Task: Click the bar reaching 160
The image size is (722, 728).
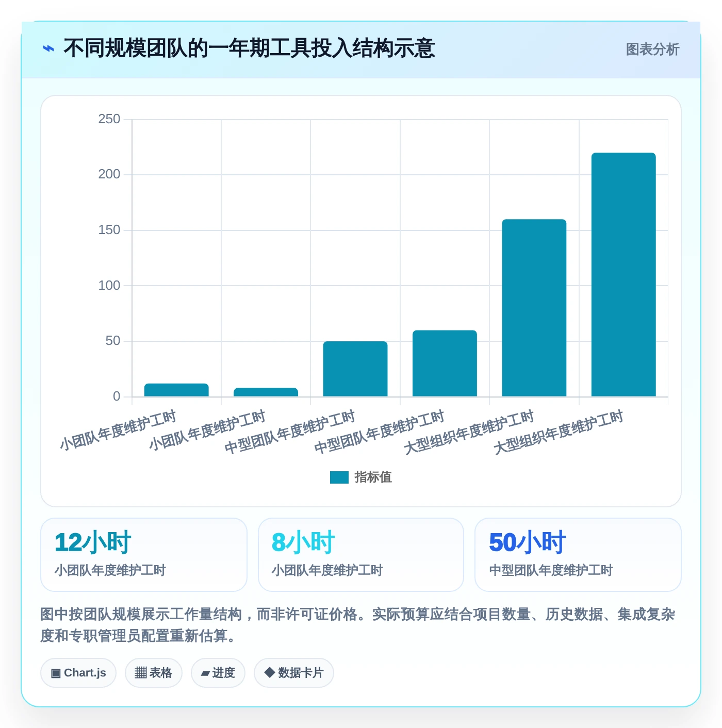Action: pyautogui.click(x=534, y=308)
